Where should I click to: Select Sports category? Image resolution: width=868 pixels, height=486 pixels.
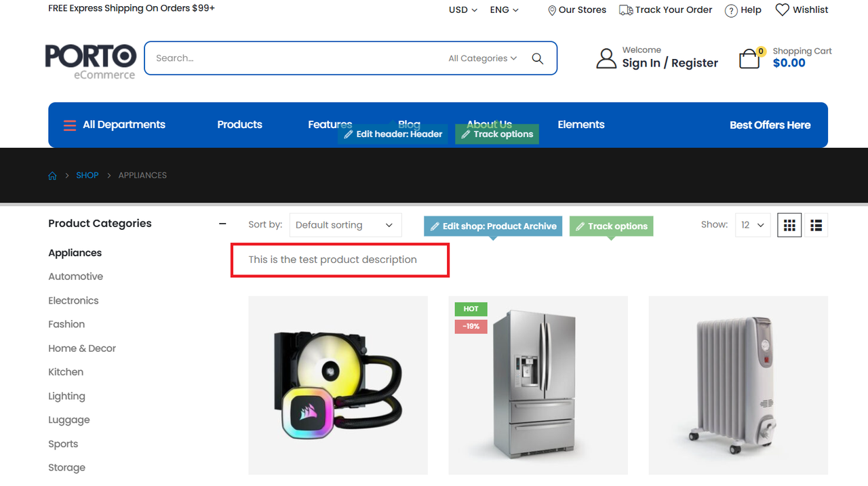(63, 444)
